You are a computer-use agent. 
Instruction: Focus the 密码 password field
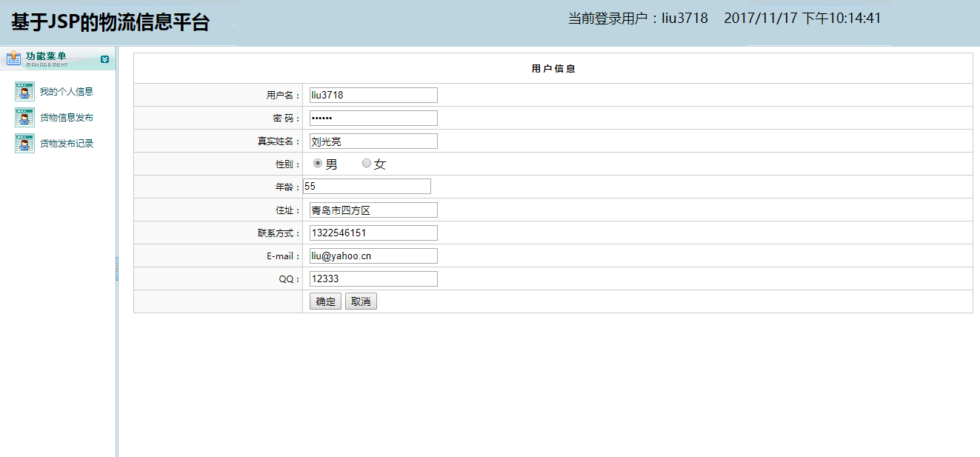373,118
